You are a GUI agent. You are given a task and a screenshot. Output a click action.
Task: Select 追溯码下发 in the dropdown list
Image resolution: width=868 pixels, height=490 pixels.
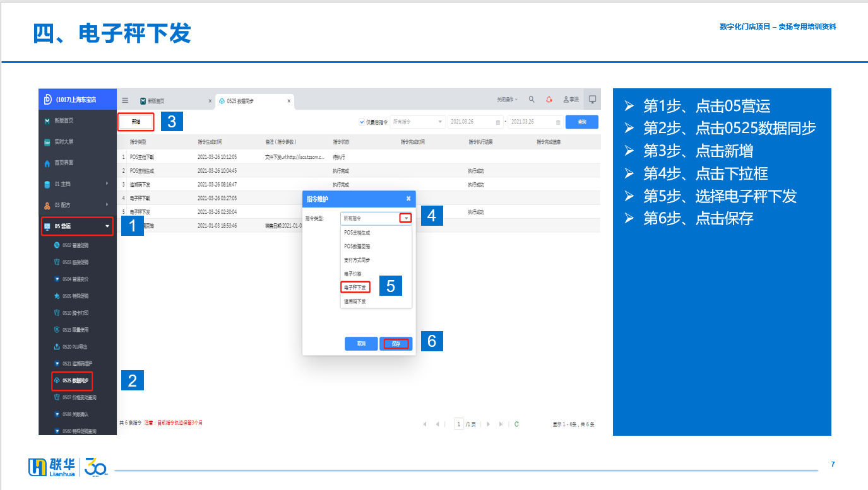coord(376,301)
